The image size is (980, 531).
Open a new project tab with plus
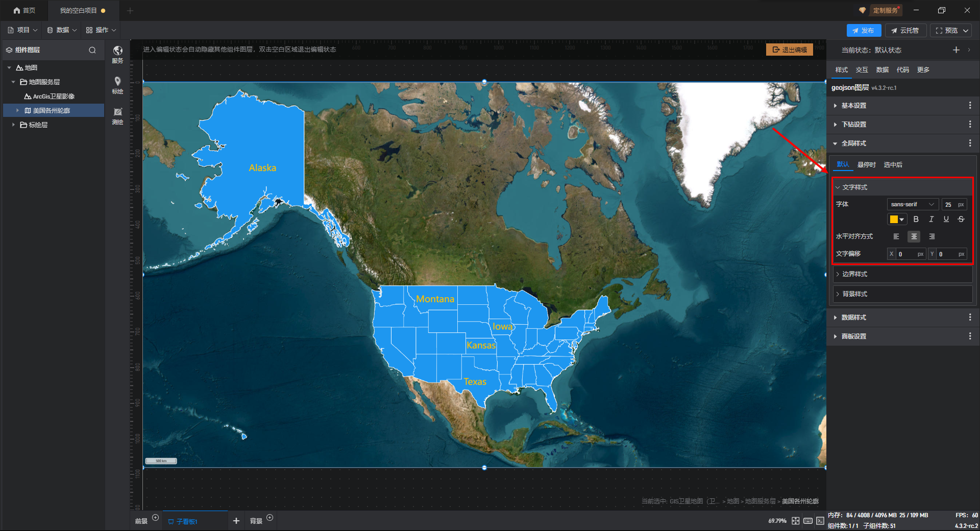(x=130, y=10)
